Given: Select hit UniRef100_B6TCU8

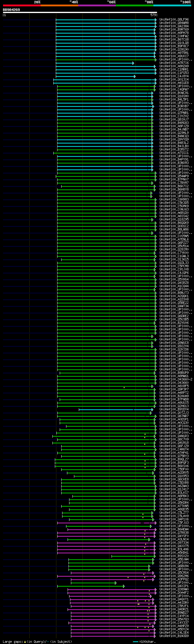Looking at the screenshot, I should (x=174, y=39).
